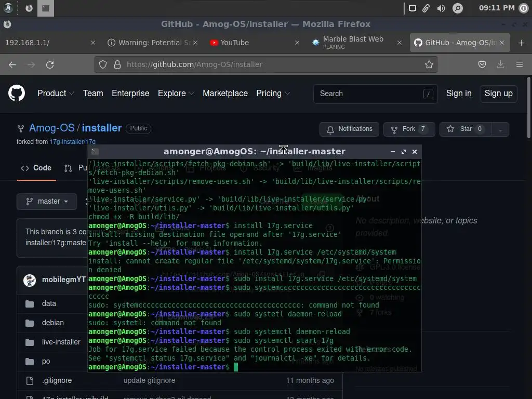Open Firefox downloads panel
The image size is (532, 399).
(x=500, y=64)
